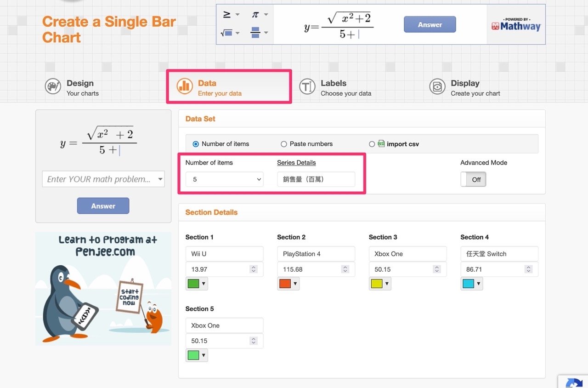Click the Data bar chart icon
This screenshot has width=588, height=388.
(185, 86)
